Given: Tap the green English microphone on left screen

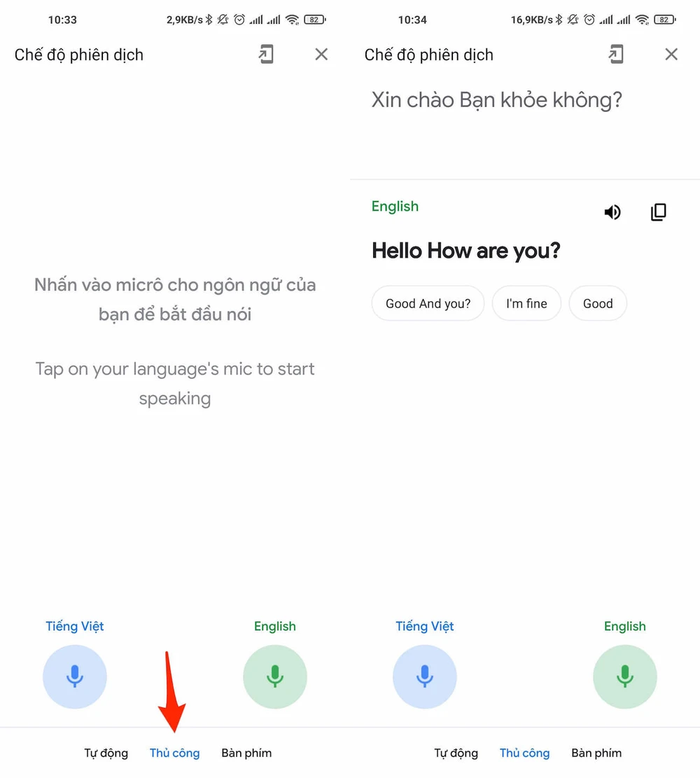Looking at the screenshot, I should (275, 676).
